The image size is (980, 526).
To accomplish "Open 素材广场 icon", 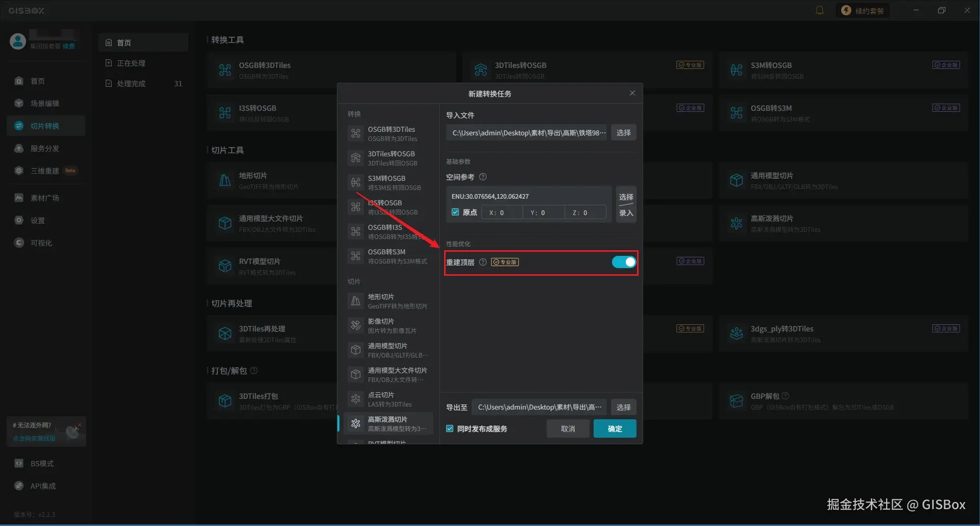I will pyautogui.click(x=19, y=198).
